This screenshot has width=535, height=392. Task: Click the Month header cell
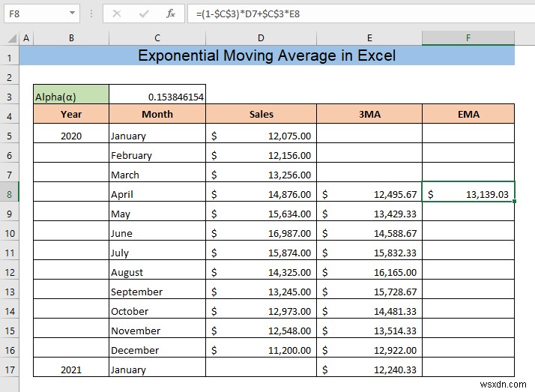(157, 114)
